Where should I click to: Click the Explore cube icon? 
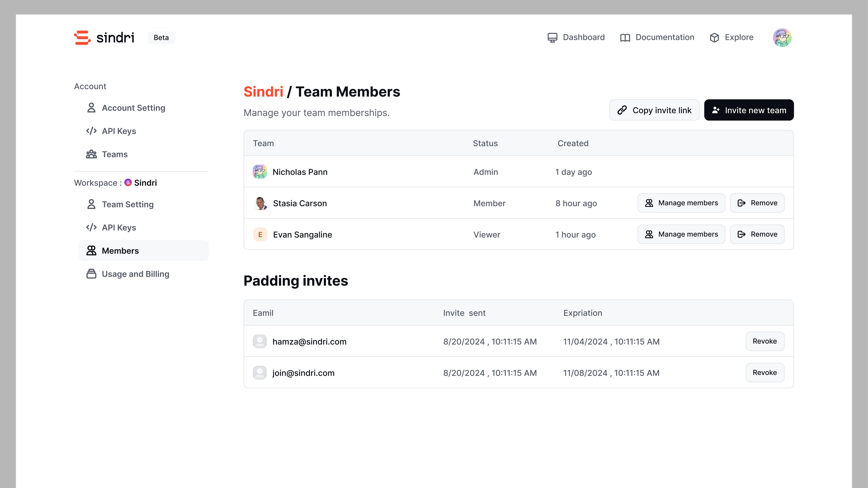click(x=714, y=38)
